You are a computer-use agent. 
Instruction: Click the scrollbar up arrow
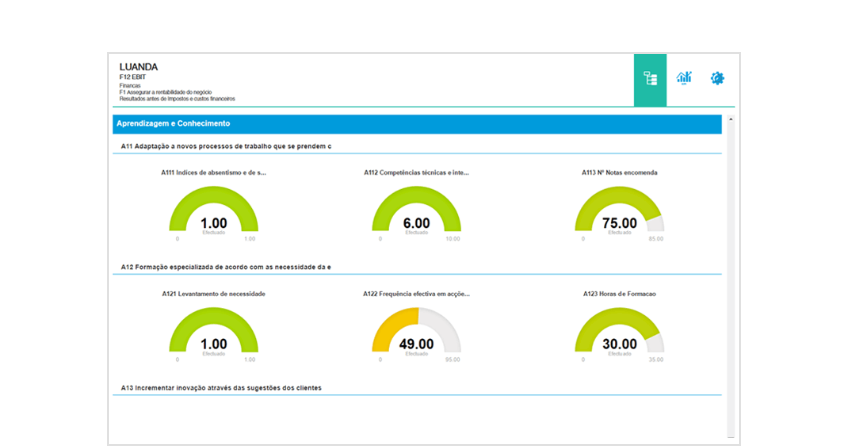coord(730,120)
